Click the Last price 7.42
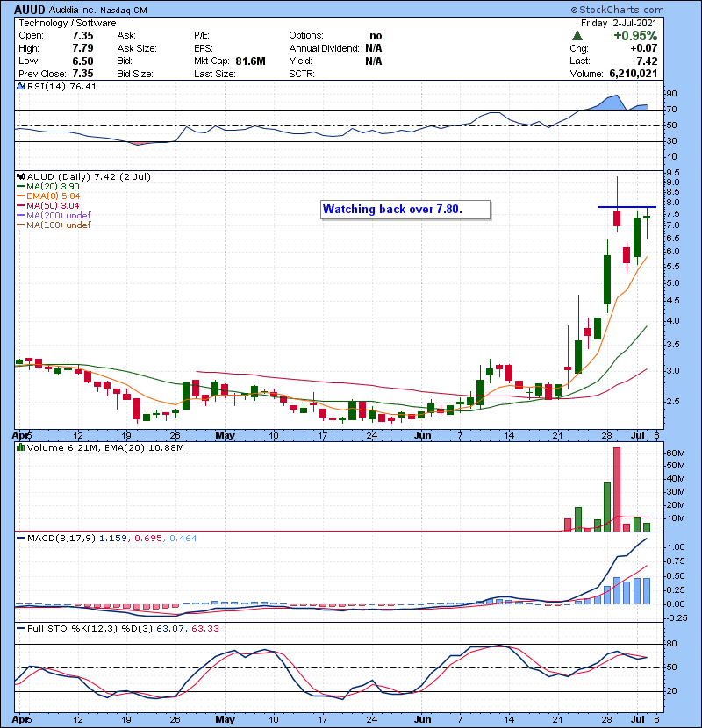Screen dimensions: 702x728 [648, 61]
